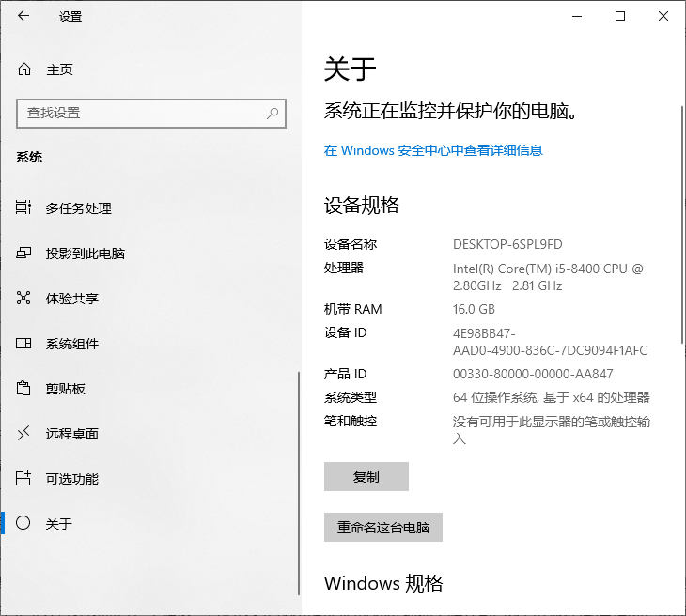Screen dimensions: 686x616
Task: Click the 关于 info icon
Action: click(24, 524)
